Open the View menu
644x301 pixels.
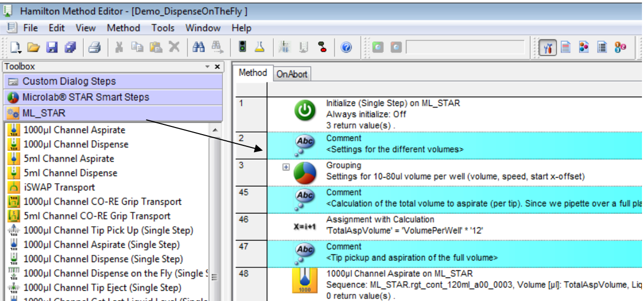[x=85, y=28]
